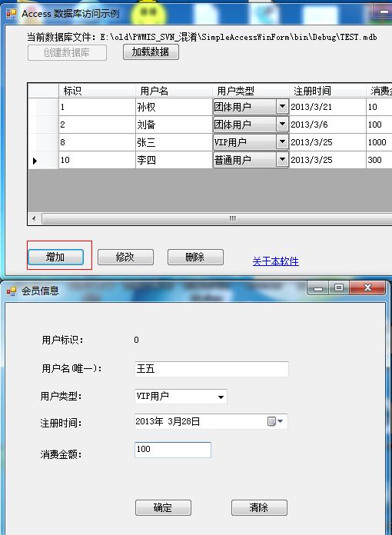Click the amount cell showing 1000
Viewport: 392px width, 535px height.
(379, 142)
